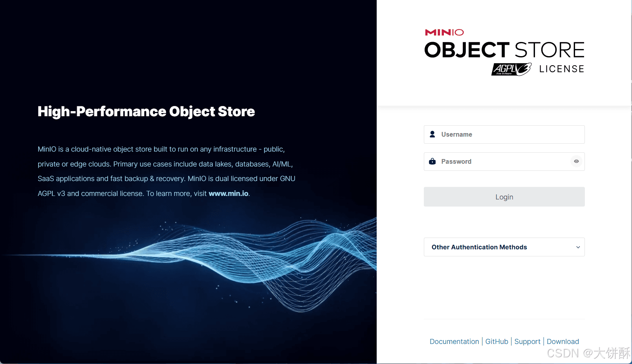Viewport: 632px width, 364px height.
Task: Click the lock icon in Password field
Action: click(x=432, y=161)
